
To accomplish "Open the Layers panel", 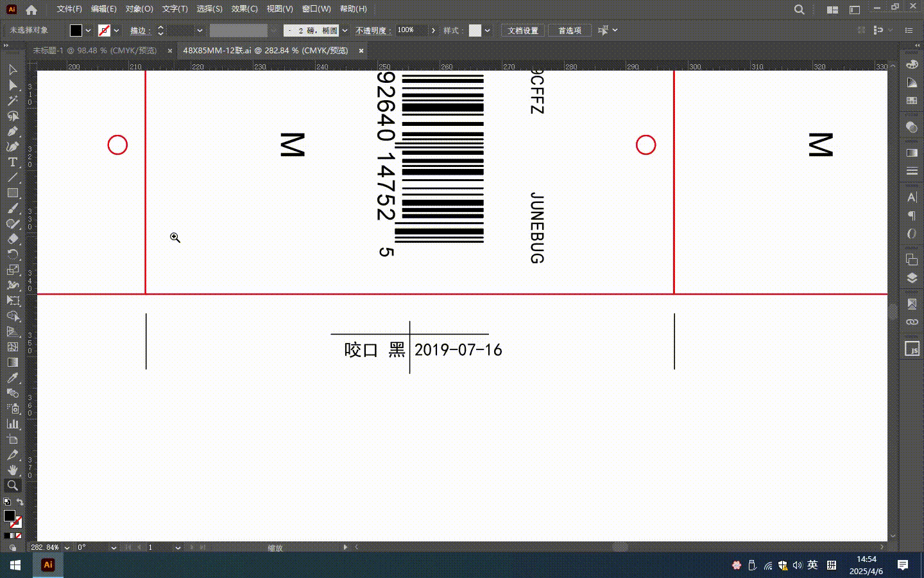I will pos(912,278).
